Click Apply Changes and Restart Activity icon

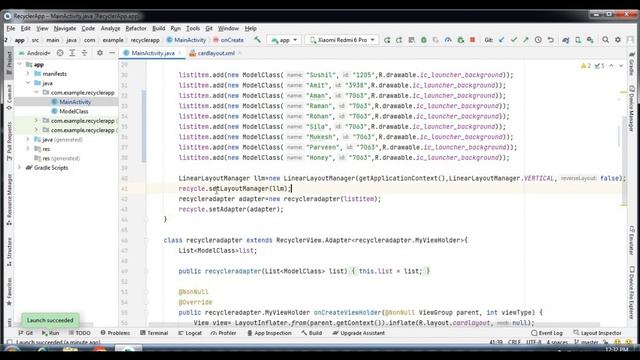pyautogui.click(x=399, y=40)
